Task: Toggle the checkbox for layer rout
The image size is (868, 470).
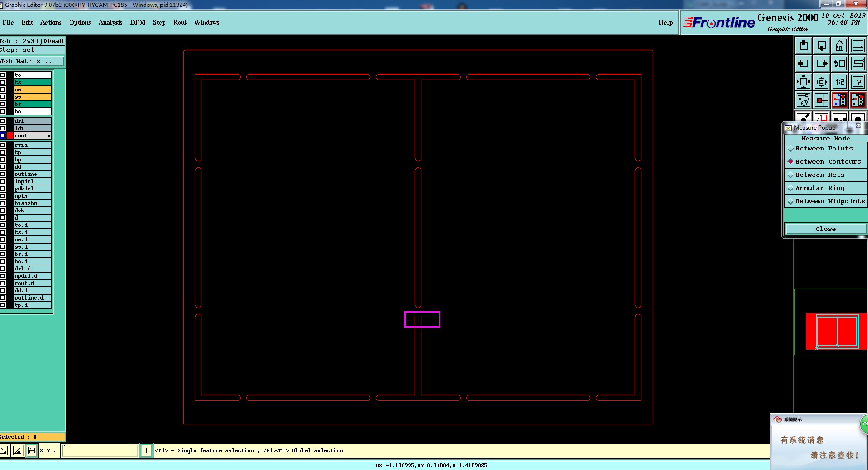Action: [3, 135]
